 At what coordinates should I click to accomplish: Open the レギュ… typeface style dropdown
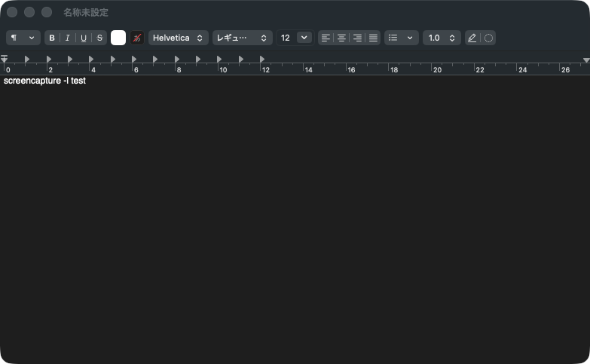pos(243,38)
